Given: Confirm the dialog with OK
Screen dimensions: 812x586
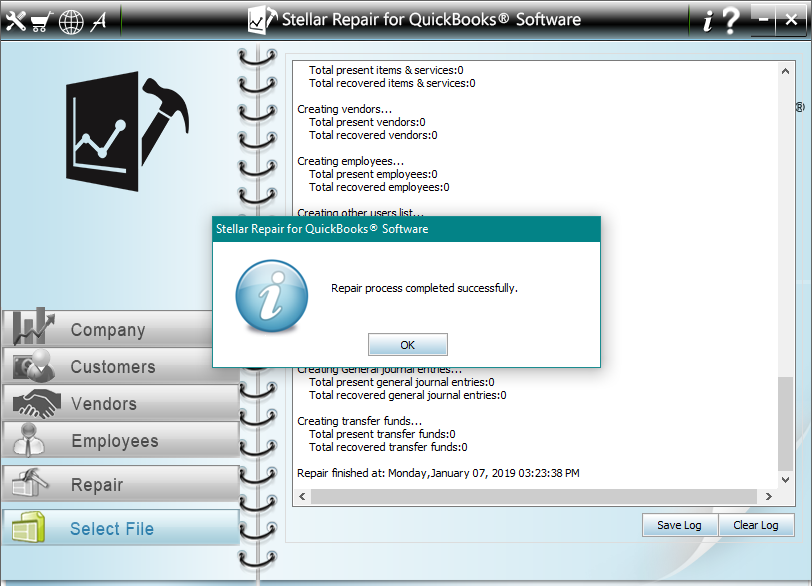Looking at the screenshot, I should [x=408, y=345].
